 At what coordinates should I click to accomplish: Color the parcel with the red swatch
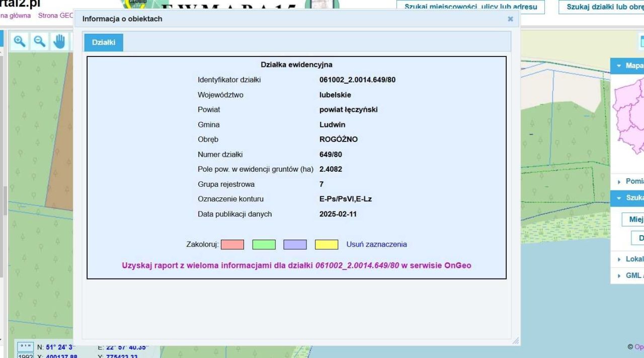point(232,245)
